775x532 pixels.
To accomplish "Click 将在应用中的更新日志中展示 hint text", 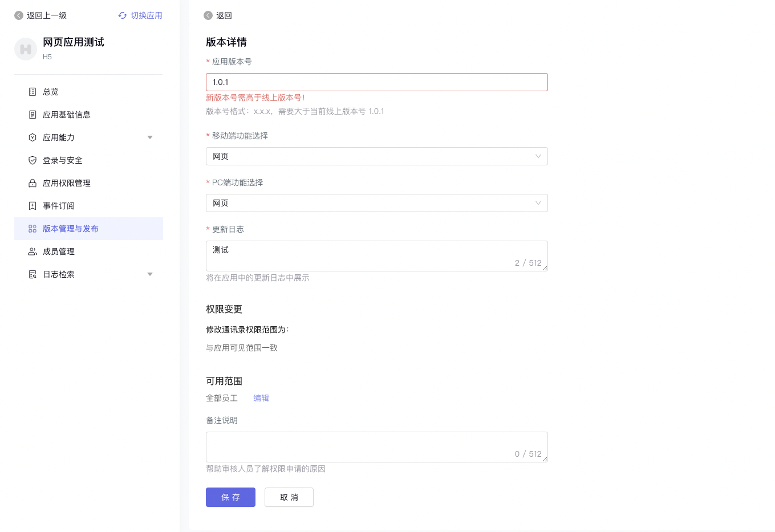I will coord(258,278).
